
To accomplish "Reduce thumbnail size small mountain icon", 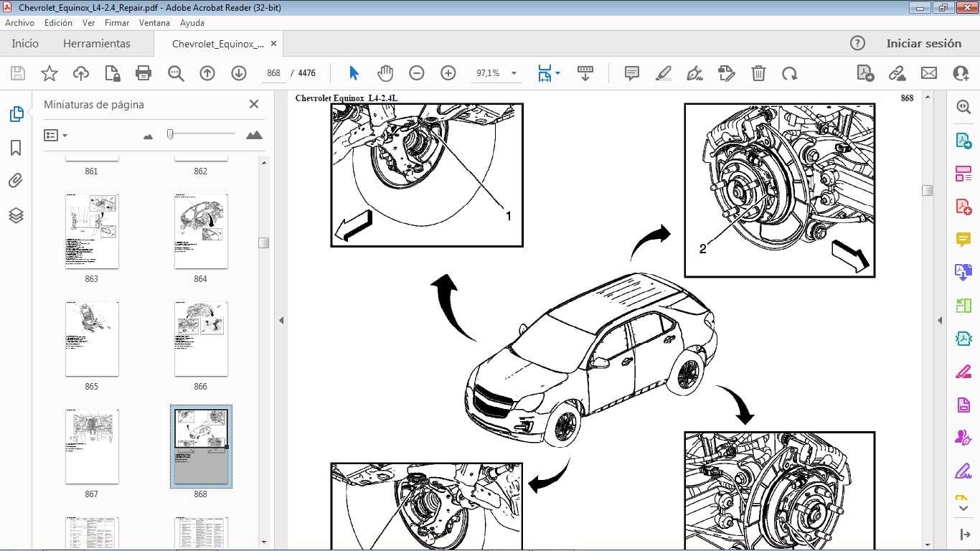I will [149, 136].
